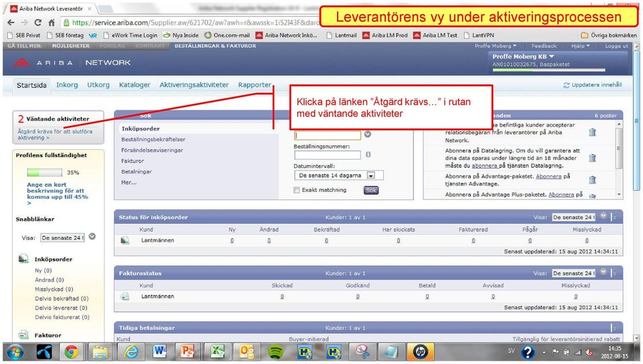643x364 pixels.
Task: Open Inkorg tab
Action: 67,85
